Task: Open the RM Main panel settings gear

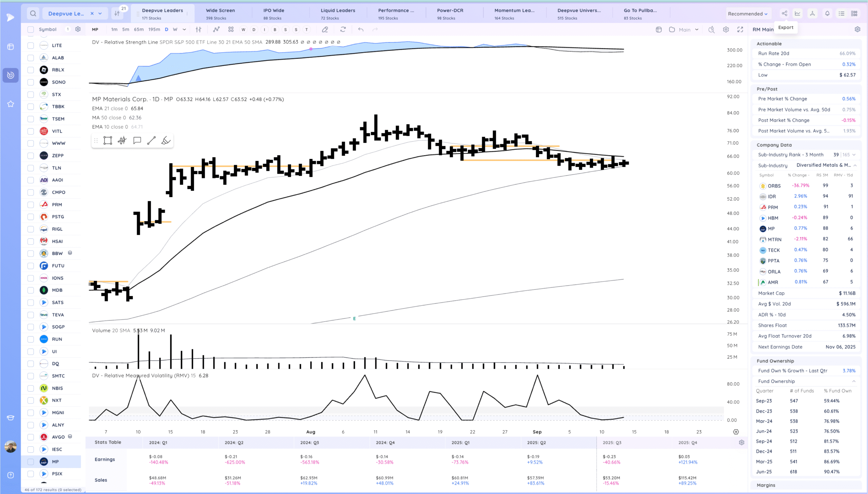Action: [x=857, y=29]
